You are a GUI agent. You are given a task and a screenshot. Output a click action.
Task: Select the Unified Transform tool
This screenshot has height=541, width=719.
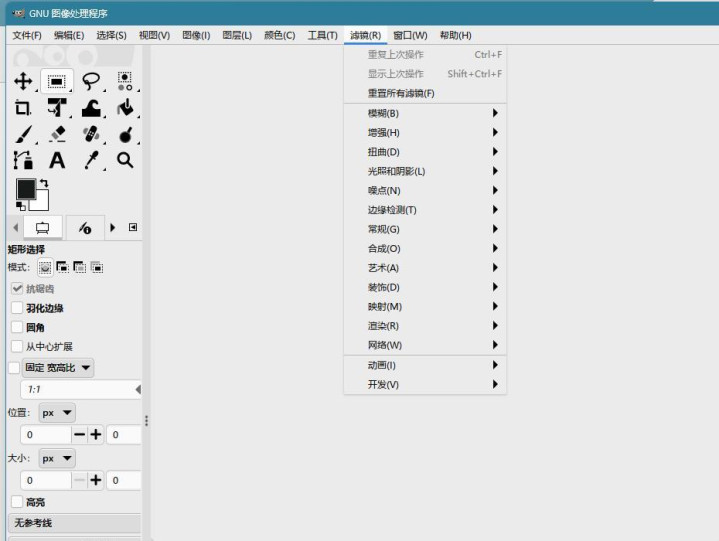click(57, 108)
